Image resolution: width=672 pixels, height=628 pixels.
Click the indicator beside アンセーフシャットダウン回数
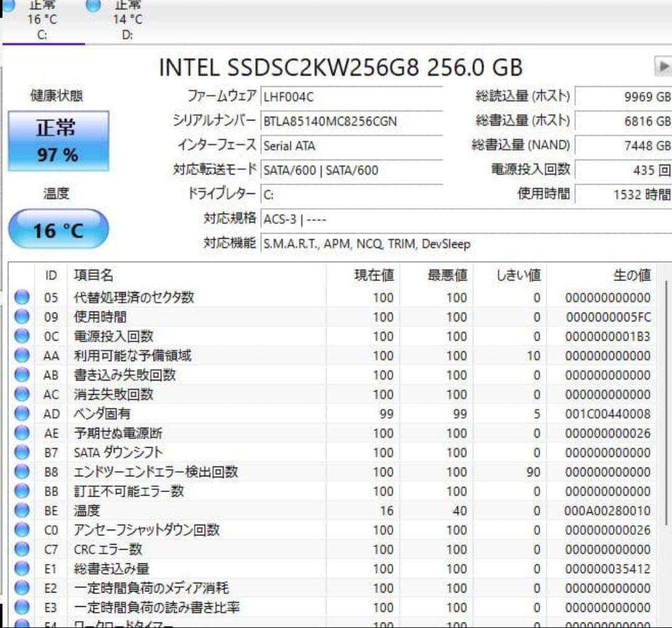(x=22, y=530)
